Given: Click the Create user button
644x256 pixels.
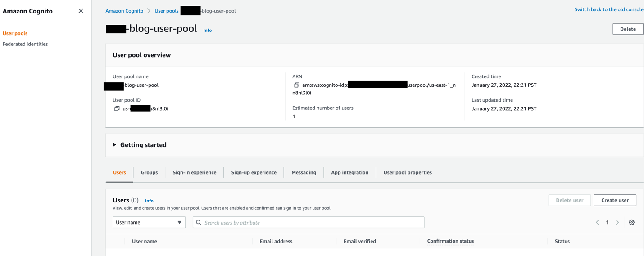Looking at the screenshot, I should click(x=615, y=200).
